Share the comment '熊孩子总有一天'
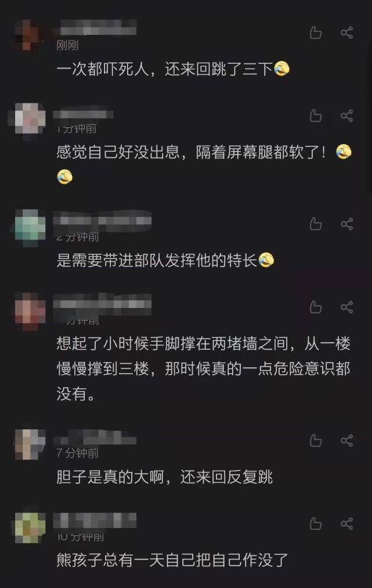The height and width of the screenshot is (588, 372). pos(347,524)
